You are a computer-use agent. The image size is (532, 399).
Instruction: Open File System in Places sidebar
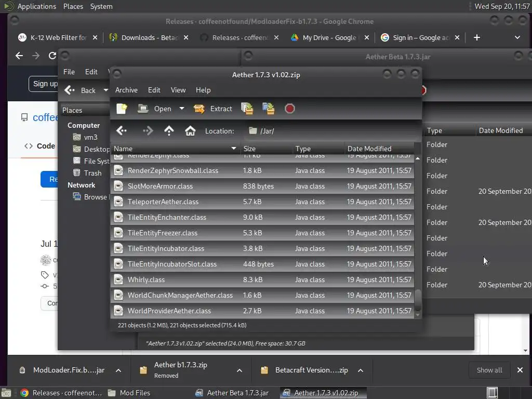coord(91,161)
